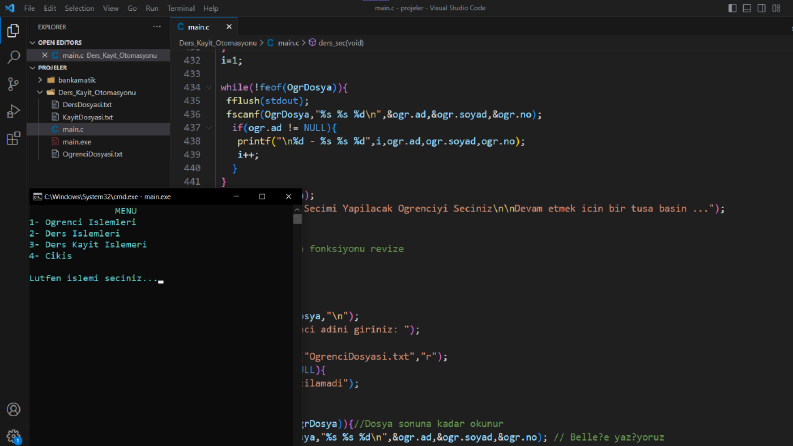Open the Source Control view
Viewport: 793px width, 446px height.
(x=13, y=84)
